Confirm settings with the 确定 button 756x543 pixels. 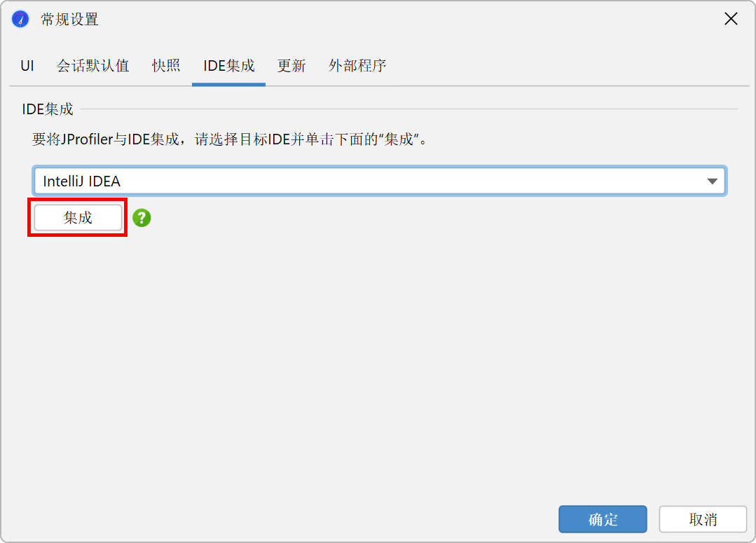(x=603, y=519)
